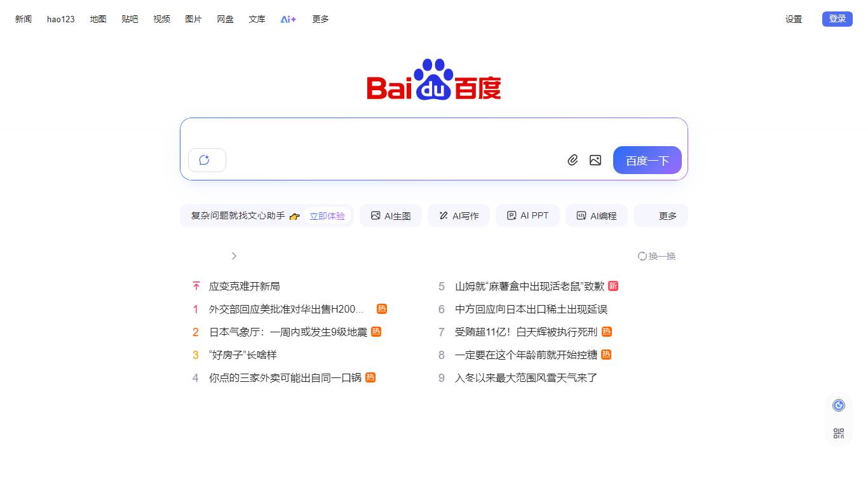This screenshot has width=868, height=488.
Task: Switch to the 视频 video section
Action: (x=161, y=19)
